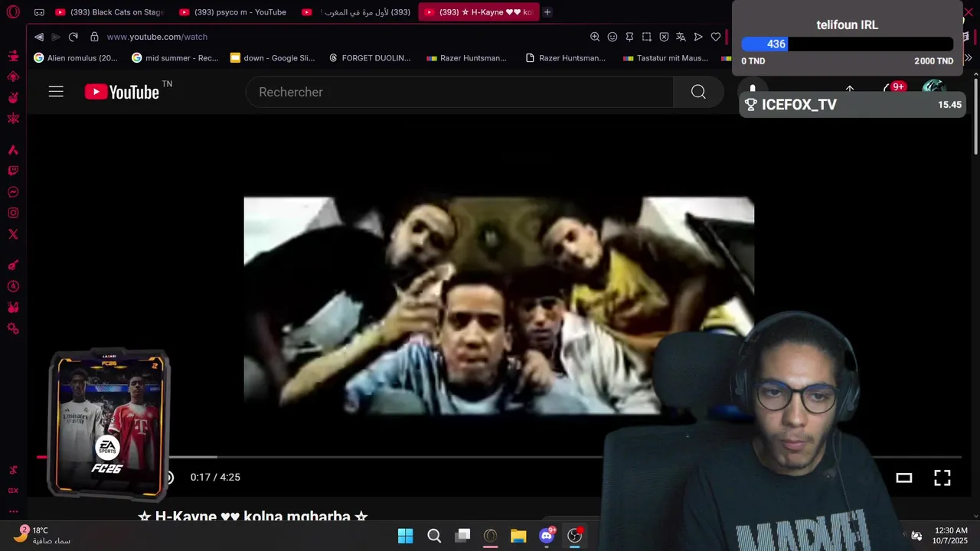Click the 0:17 / 4:25 time display
Image resolution: width=980 pixels, height=551 pixels.
click(215, 478)
